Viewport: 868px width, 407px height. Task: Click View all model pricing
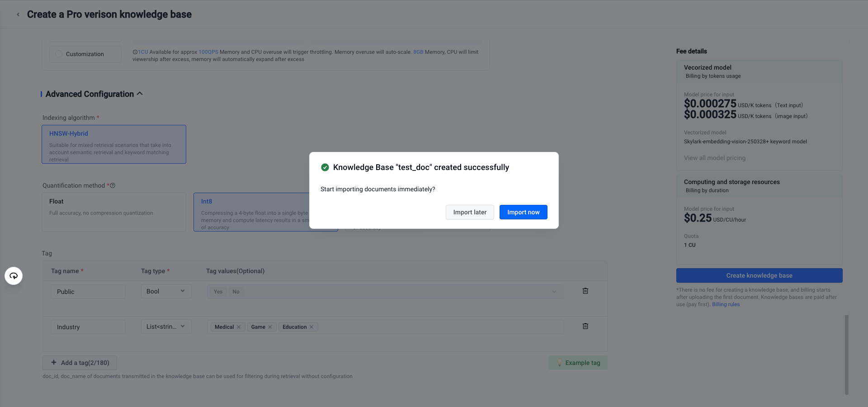(x=714, y=158)
